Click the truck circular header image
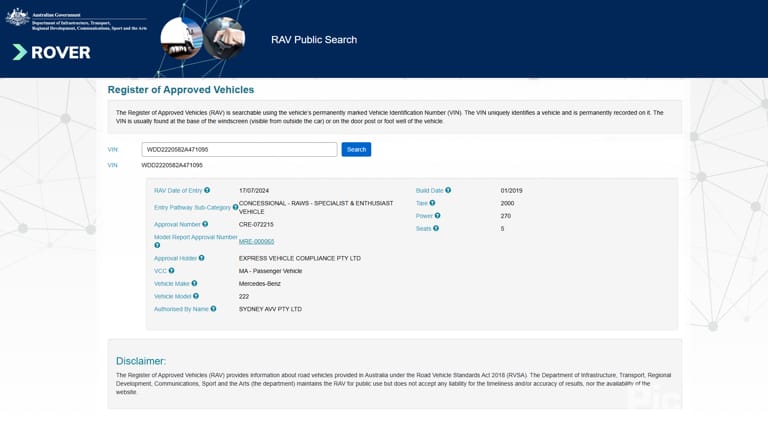 point(182,37)
